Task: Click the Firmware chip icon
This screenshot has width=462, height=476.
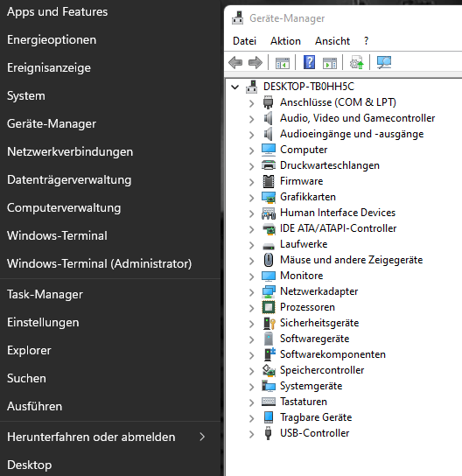Action: point(269,181)
